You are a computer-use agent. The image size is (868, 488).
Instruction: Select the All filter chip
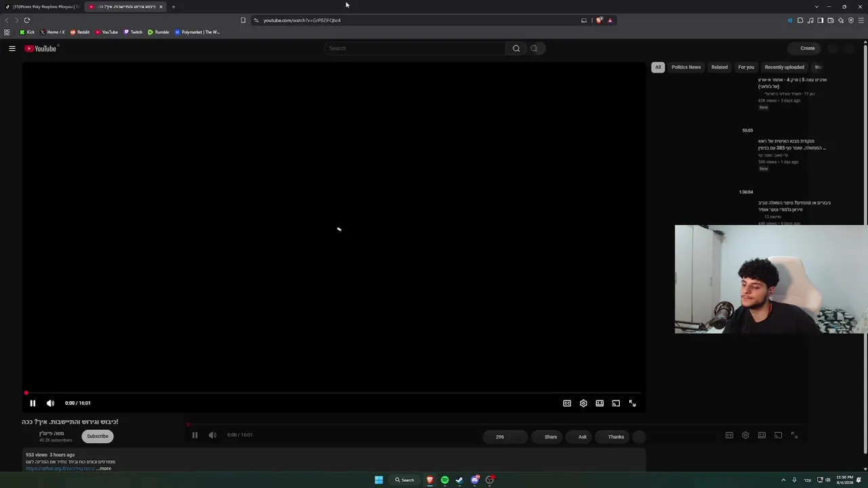[658, 67]
